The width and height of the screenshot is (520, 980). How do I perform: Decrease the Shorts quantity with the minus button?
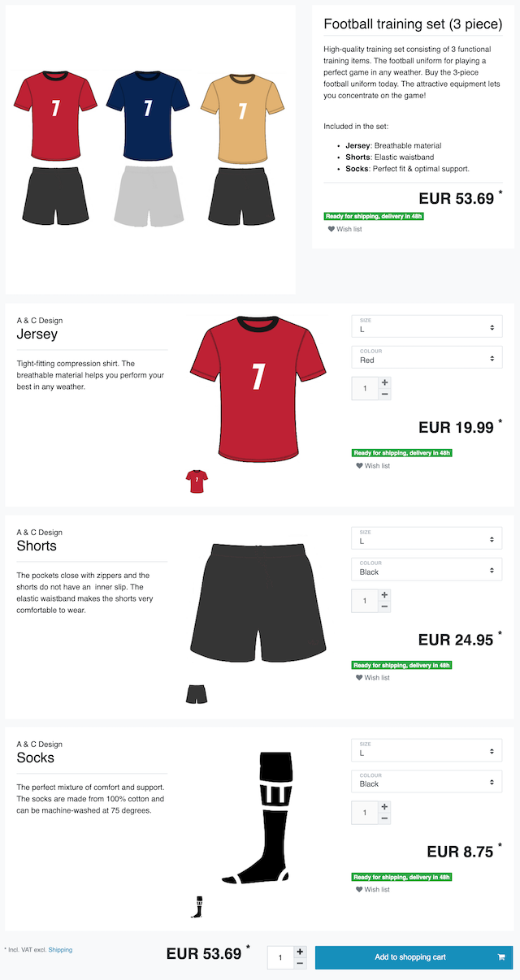[x=384, y=607]
